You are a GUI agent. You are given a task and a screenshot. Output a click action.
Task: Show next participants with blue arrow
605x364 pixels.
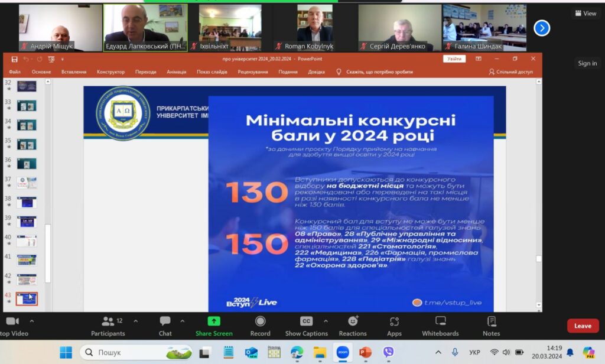point(542,28)
